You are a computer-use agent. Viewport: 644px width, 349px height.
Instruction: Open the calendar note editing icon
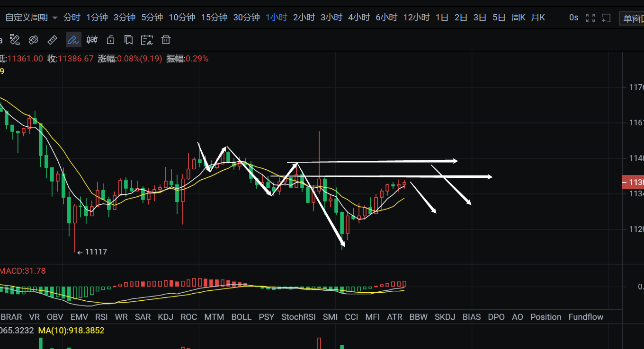pos(147,40)
